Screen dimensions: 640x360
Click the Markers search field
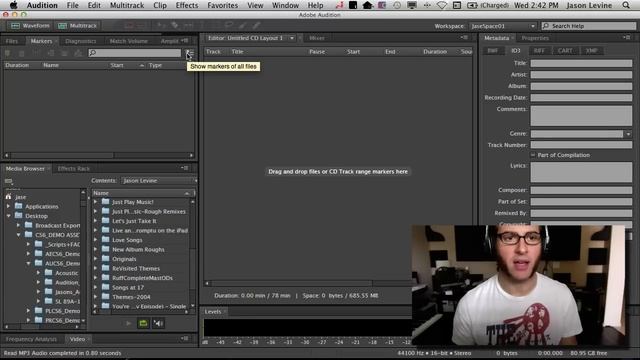click(x=135, y=53)
